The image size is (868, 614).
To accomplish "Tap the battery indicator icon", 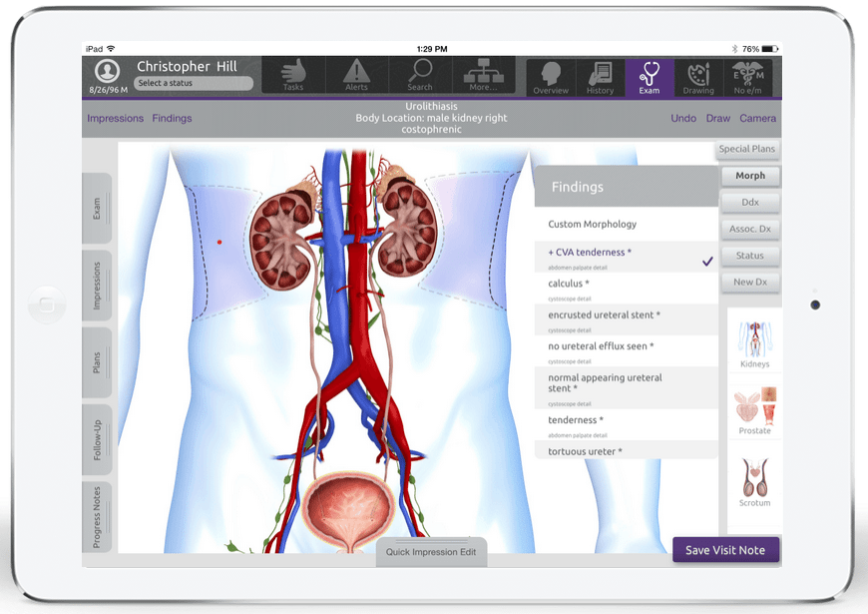I will tap(770, 49).
